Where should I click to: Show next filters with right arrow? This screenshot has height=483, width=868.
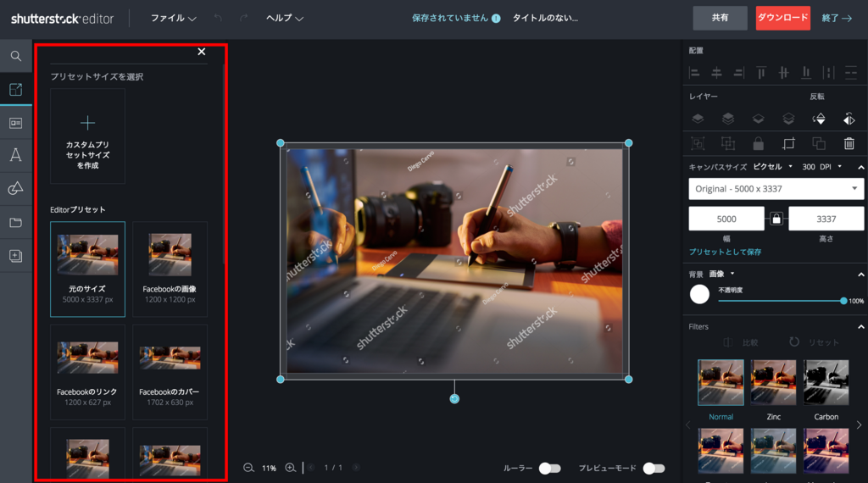pos(860,425)
